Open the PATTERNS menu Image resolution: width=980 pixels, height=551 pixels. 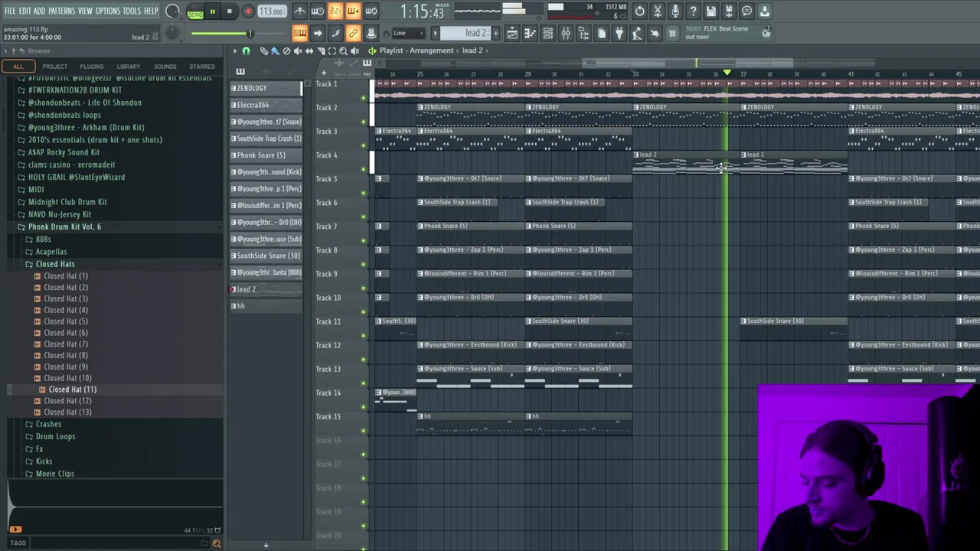[x=61, y=11]
